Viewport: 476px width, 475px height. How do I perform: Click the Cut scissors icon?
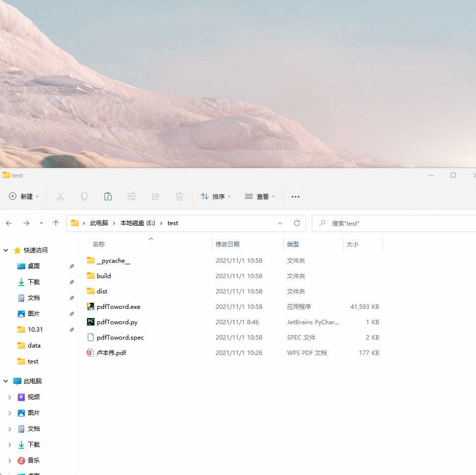(60, 197)
